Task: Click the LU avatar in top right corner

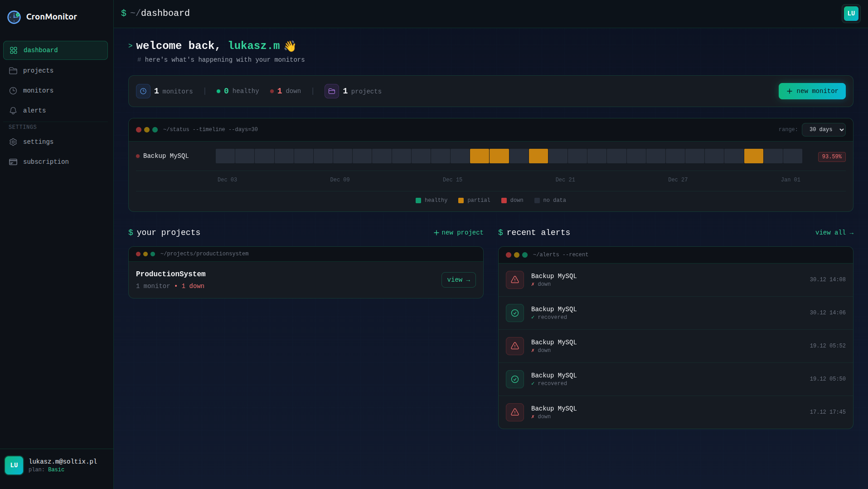Action: click(x=851, y=13)
